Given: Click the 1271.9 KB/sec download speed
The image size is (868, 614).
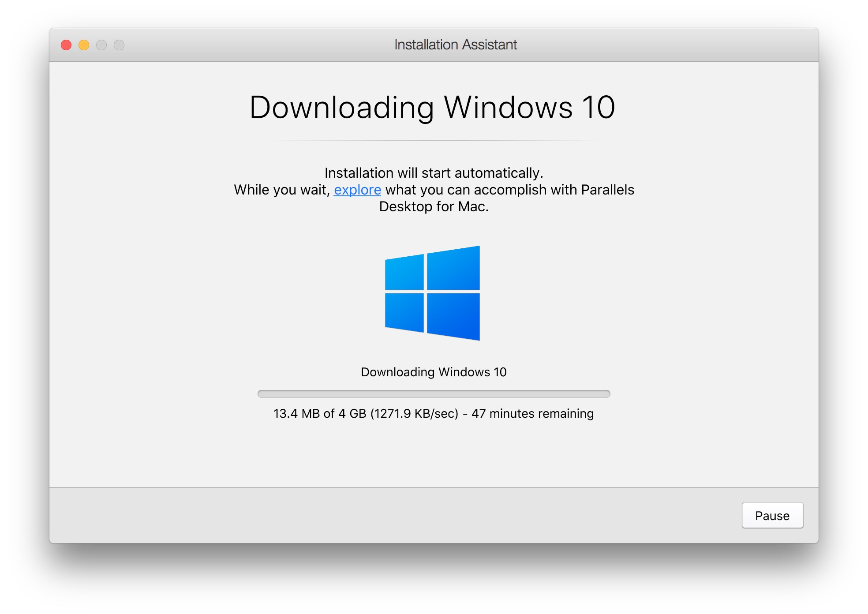Looking at the screenshot, I should (x=414, y=413).
